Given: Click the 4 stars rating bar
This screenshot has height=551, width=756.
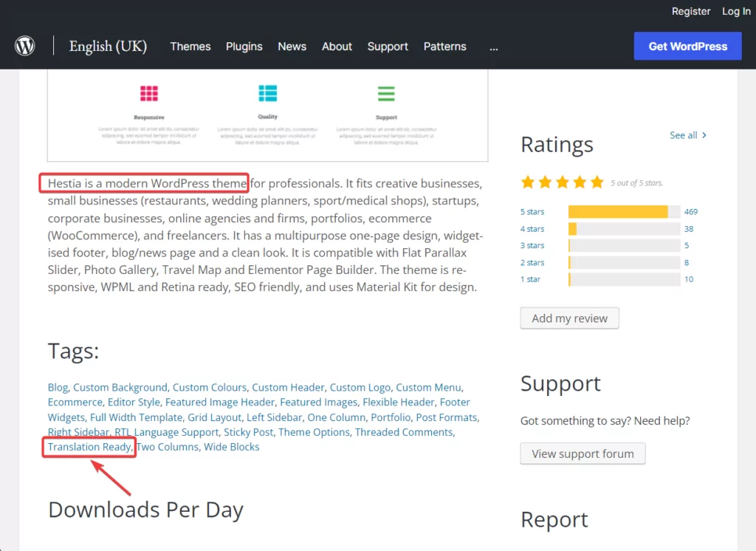Looking at the screenshot, I should point(625,229).
